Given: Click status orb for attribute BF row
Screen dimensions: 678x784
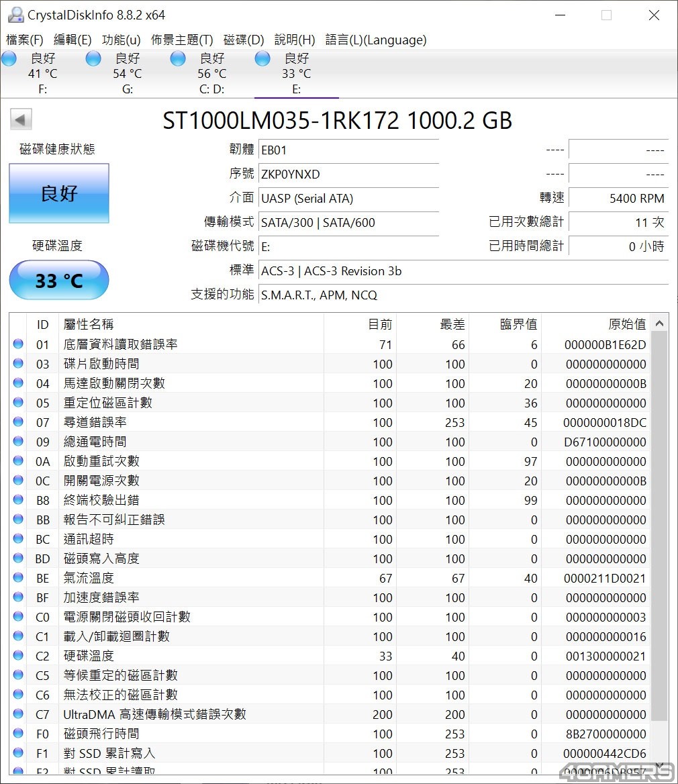Looking at the screenshot, I should click(18, 597).
